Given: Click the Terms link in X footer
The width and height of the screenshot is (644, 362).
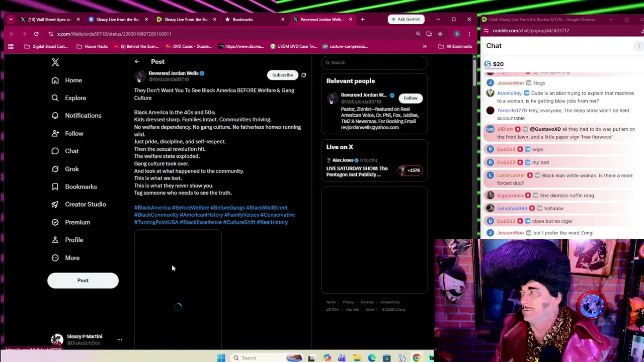Looking at the screenshot, I should [331, 302].
